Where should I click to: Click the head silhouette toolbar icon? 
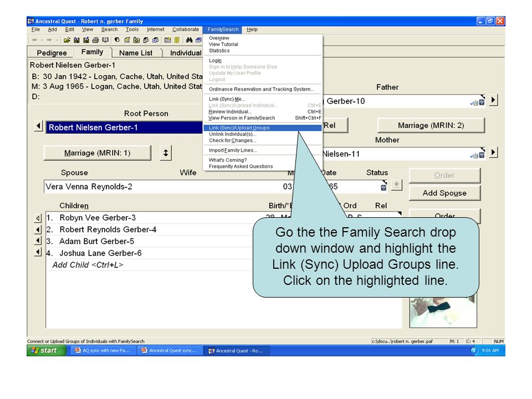(x=117, y=40)
